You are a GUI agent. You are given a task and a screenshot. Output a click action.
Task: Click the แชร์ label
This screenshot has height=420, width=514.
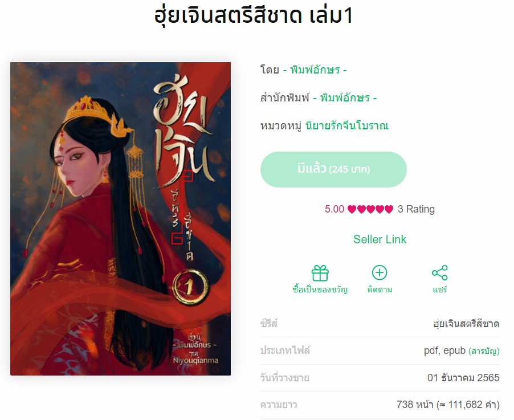click(439, 289)
